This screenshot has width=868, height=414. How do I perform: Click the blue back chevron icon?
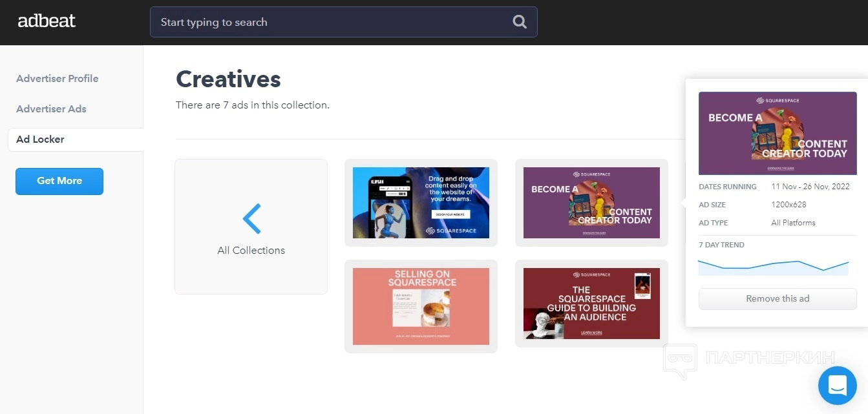(x=251, y=218)
